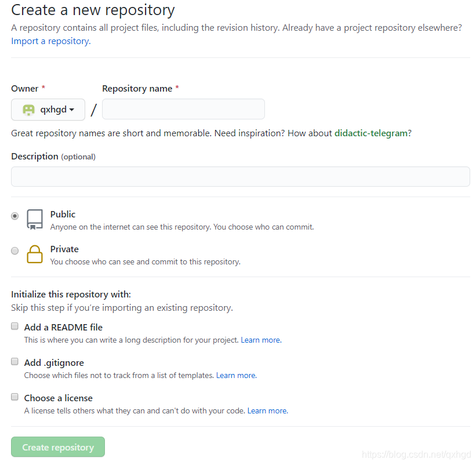Click the Repository name input field
Viewport: 476px width, 465px height.
click(x=183, y=109)
